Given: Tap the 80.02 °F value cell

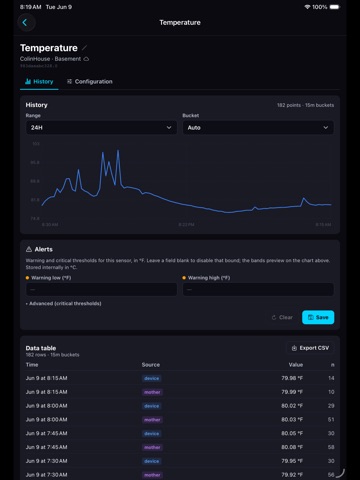Looking at the screenshot, I should [292, 406].
